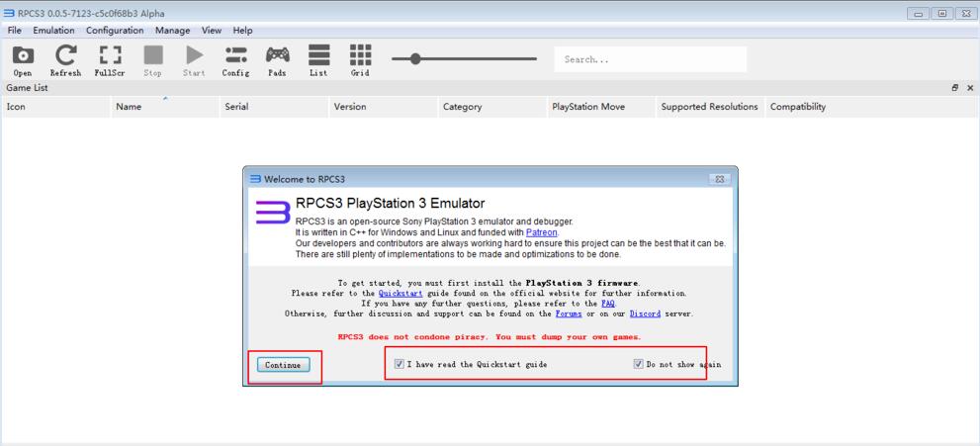
Task: Sort by Serial column header
Action: [x=275, y=107]
